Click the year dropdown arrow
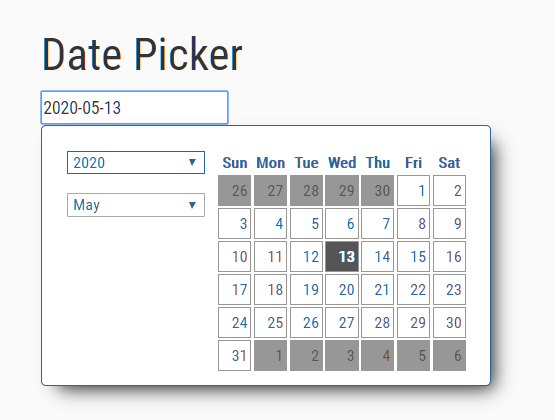The height and width of the screenshot is (420, 555). (x=192, y=162)
